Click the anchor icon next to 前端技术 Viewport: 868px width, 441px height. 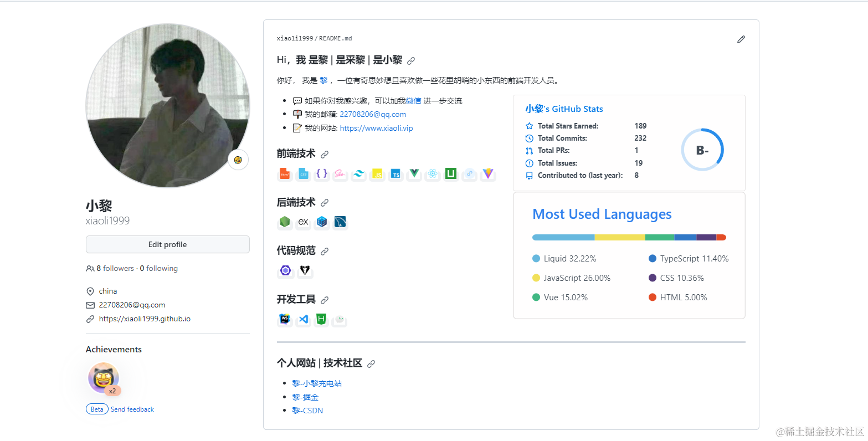(x=325, y=155)
